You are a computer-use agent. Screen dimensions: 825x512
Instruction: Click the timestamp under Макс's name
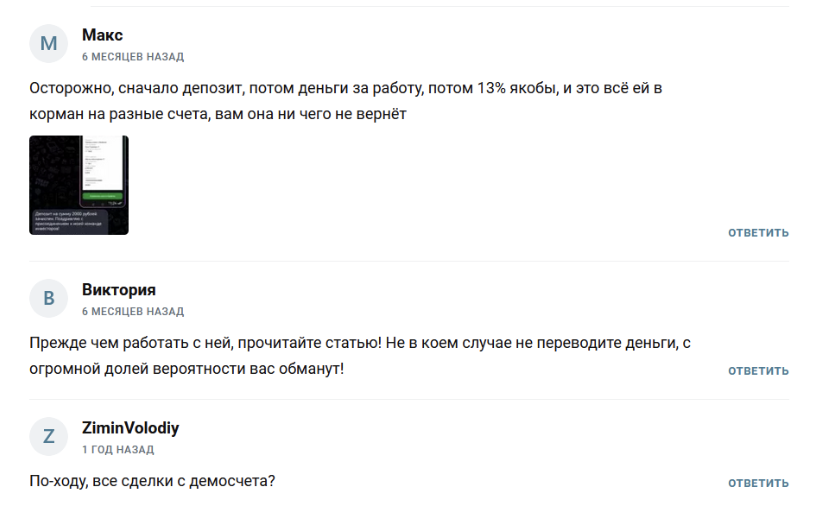click(132, 57)
